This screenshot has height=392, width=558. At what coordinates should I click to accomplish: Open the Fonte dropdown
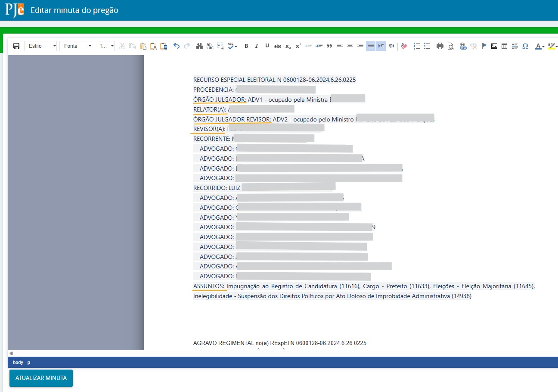click(76, 46)
